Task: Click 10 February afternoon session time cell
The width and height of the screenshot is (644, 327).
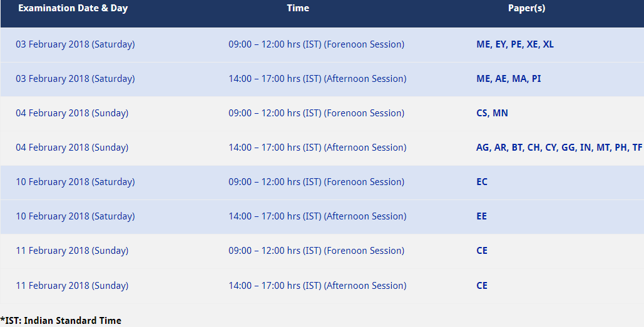Action: point(317,216)
